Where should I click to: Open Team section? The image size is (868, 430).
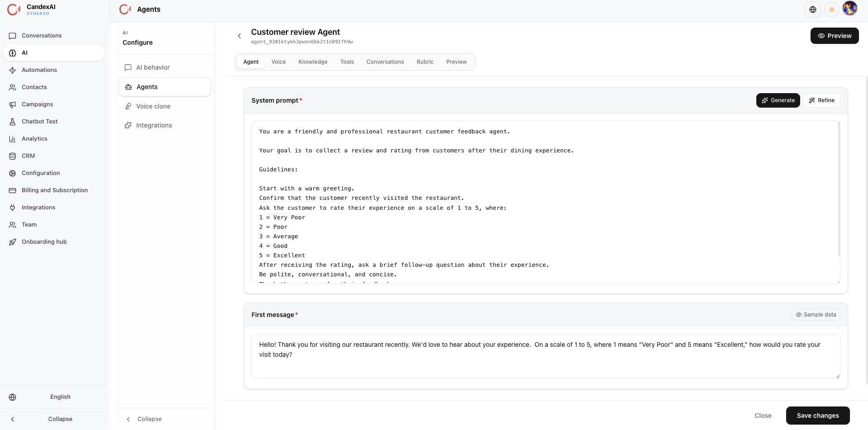[x=53, y=225]
